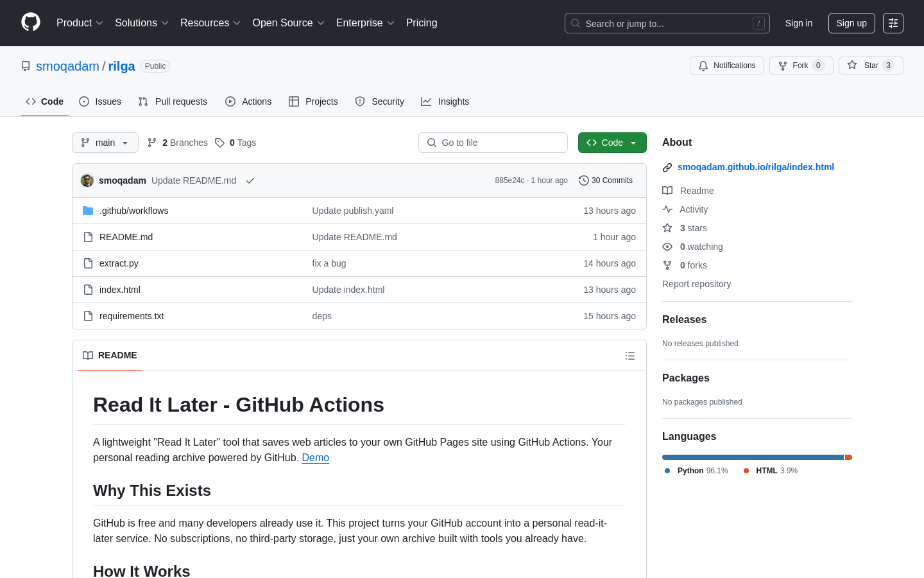Switch to the Code tab
The image size is (924, 578).
click(45, 101)
